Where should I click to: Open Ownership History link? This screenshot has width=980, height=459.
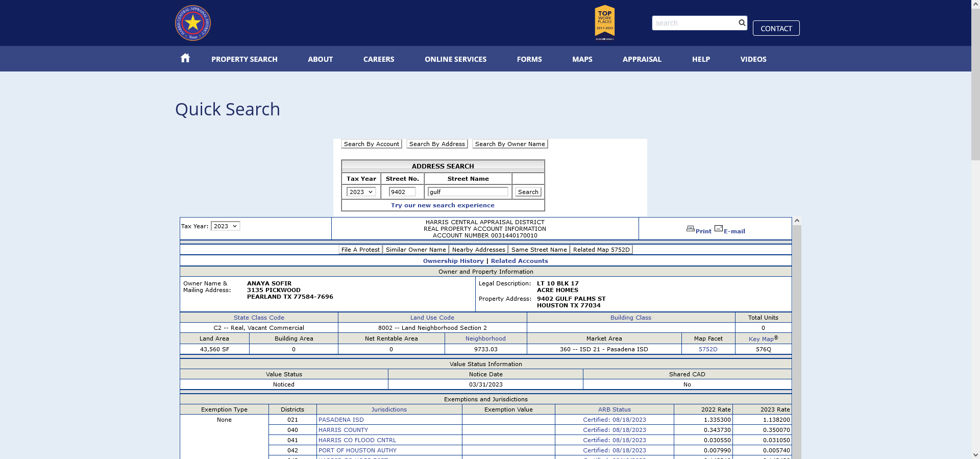click(453, 261)
